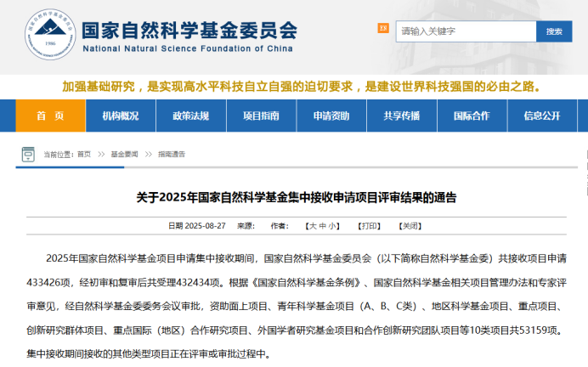This screenshot has width=588, height=367.
Task: Open the 申请资助 menu item
Action: coord(331,116)
